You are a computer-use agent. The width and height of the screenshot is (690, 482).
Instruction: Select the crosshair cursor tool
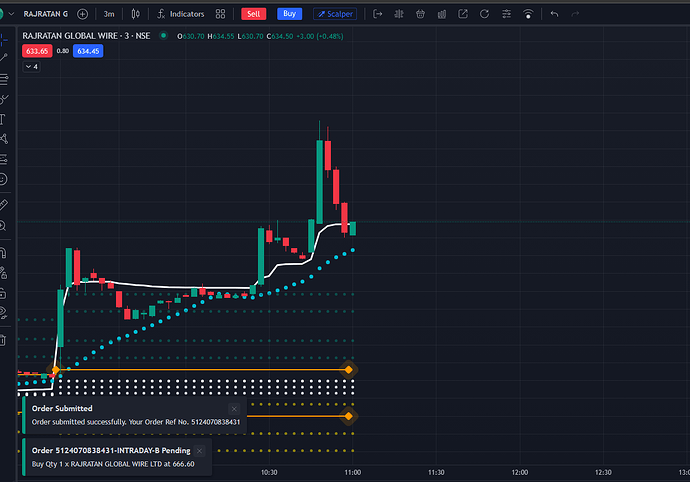point(4,40)
